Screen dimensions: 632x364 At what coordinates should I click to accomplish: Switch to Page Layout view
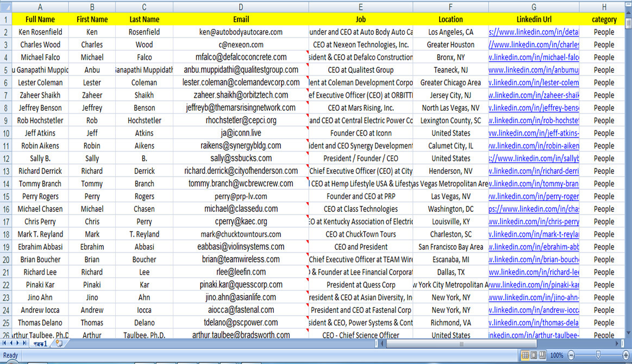(x=534, y=355)
